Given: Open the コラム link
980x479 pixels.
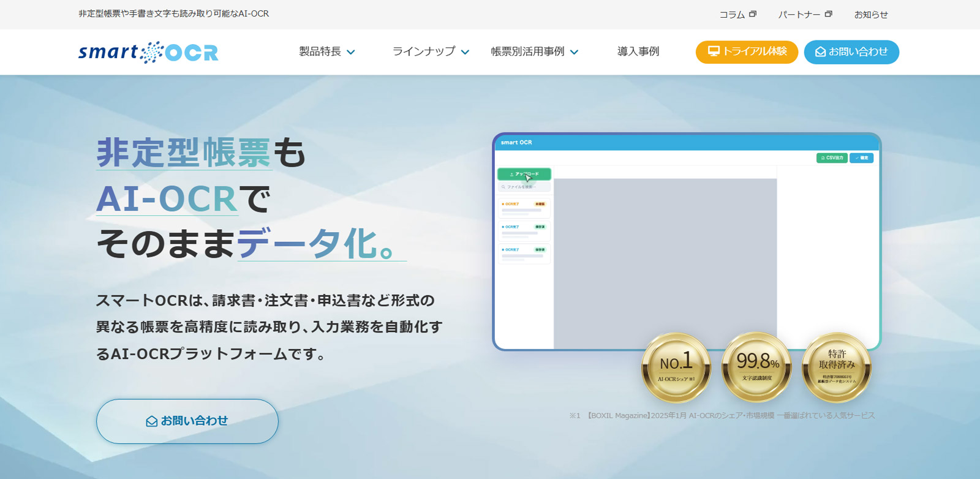Looking at the screenshot, I should (x=732, y=14).
